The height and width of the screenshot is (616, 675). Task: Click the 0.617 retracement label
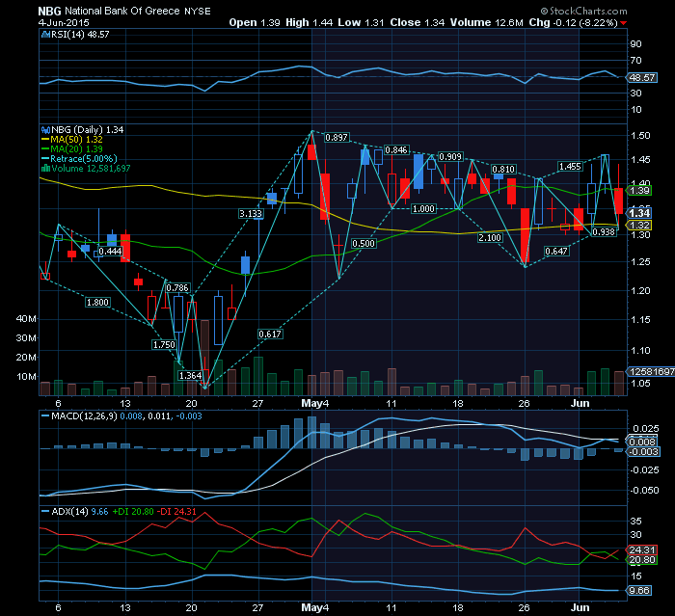[x=270, y=335]
